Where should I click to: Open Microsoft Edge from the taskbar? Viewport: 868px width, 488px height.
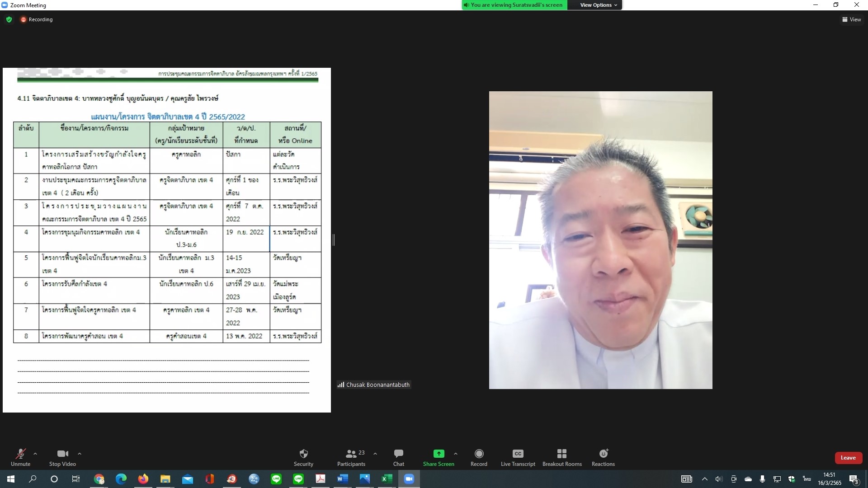point(121,479)
